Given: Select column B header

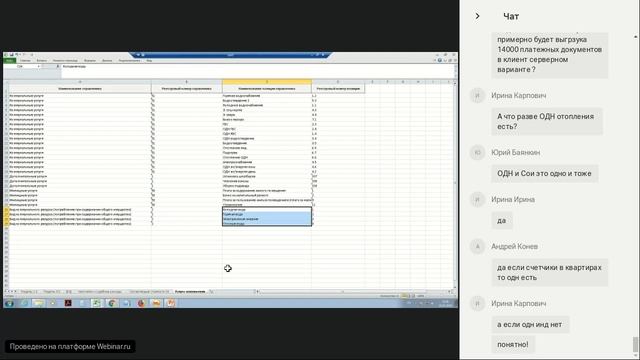Looking at the screenshot, I should tap(187, 82).
